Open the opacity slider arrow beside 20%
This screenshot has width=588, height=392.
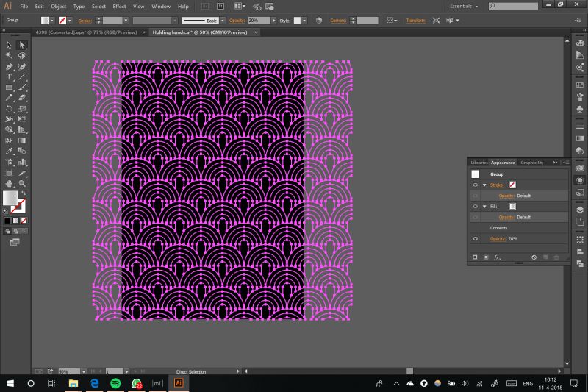[x=273, y=21]
